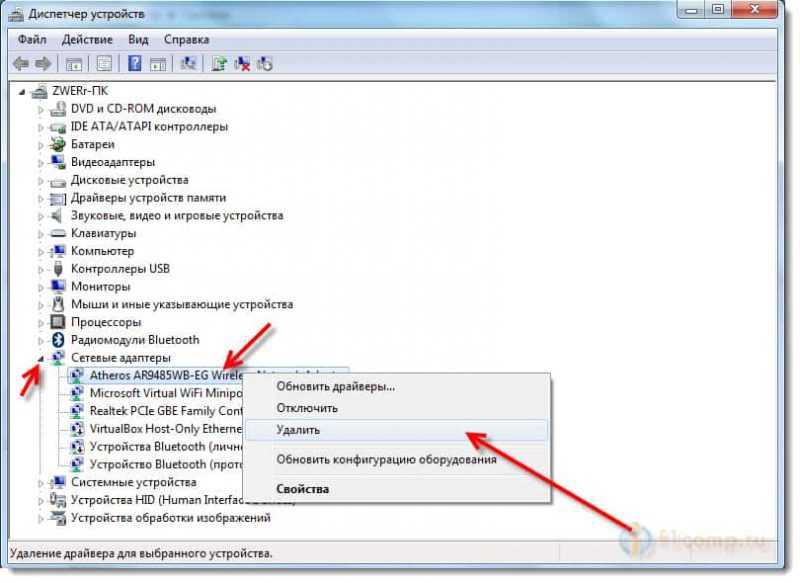Click the Устройства обработки изображений icon
This screenshot has width=800, height=583.
(58, 518)
